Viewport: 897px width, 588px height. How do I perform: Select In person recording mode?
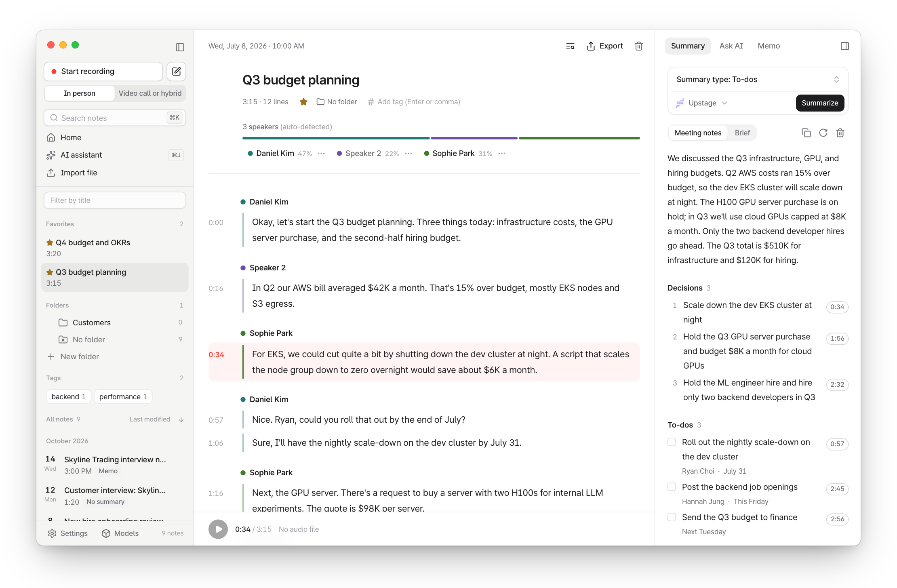pyautogui.click(x=80, y=93)
